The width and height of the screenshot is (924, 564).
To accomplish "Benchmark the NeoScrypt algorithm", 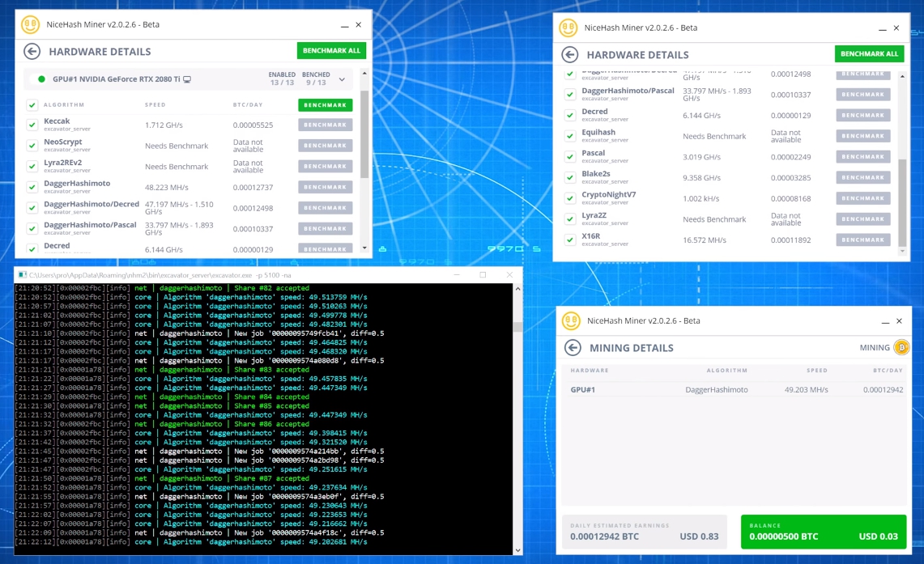I will pyautogui.click(x=326, y=146).
